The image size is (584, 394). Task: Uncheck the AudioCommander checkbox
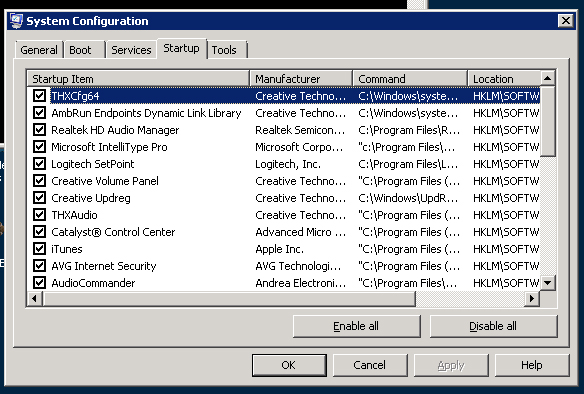click(39, 283)
